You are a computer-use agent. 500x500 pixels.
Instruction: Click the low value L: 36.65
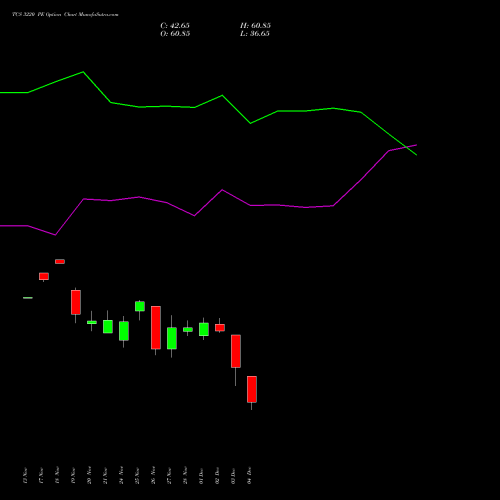255,34
